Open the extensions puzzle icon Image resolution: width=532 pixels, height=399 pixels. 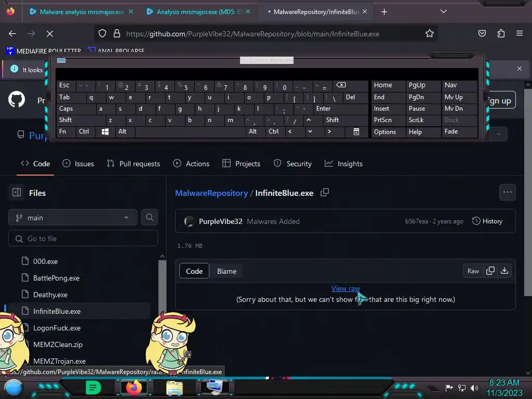501,34
